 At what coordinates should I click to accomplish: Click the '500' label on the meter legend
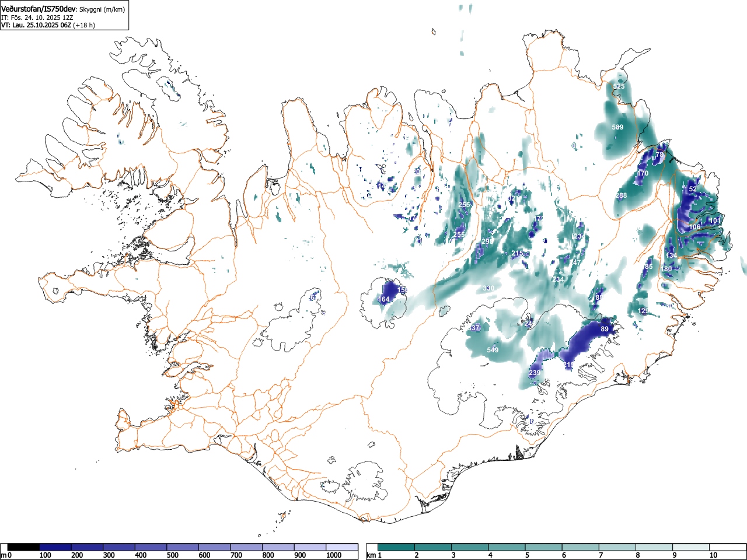point(172,555)
